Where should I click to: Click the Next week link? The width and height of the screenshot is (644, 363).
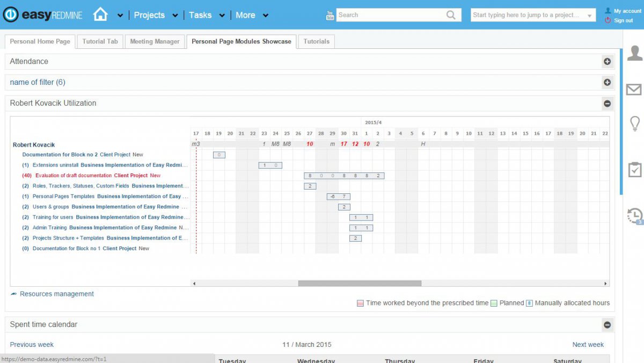(588, 344)
